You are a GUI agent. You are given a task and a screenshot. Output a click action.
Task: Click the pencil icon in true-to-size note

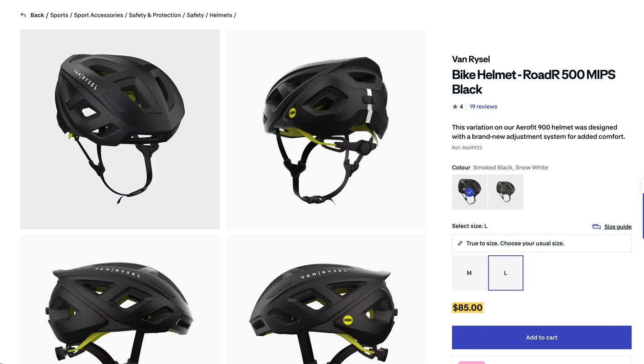pyautogui.click(x=460, y=243)
